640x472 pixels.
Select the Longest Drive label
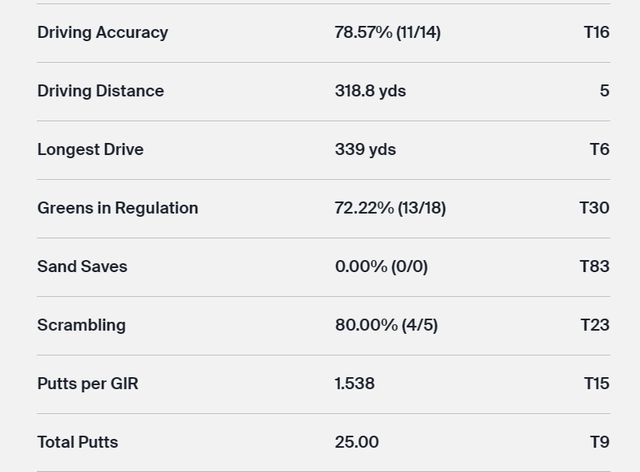pos(90,149)
